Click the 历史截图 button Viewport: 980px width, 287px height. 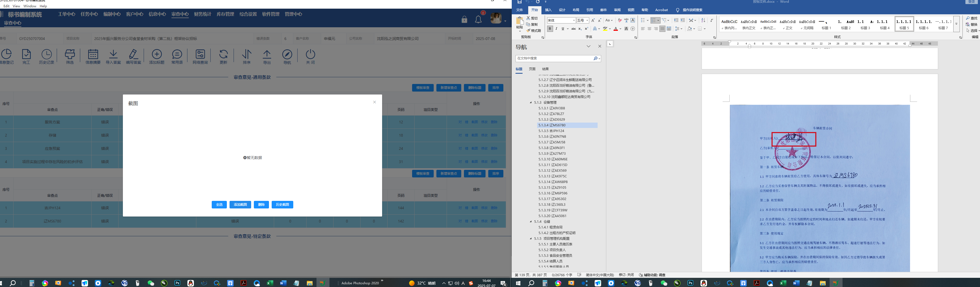[282, 204]
